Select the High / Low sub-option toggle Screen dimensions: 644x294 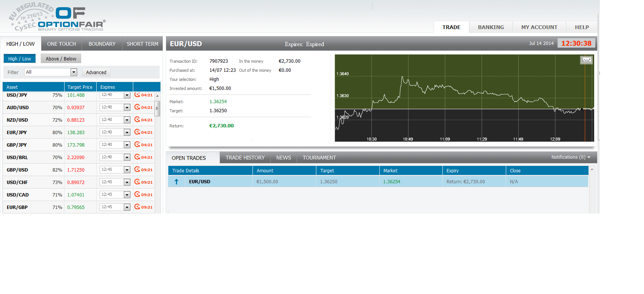tap(20, 59)
